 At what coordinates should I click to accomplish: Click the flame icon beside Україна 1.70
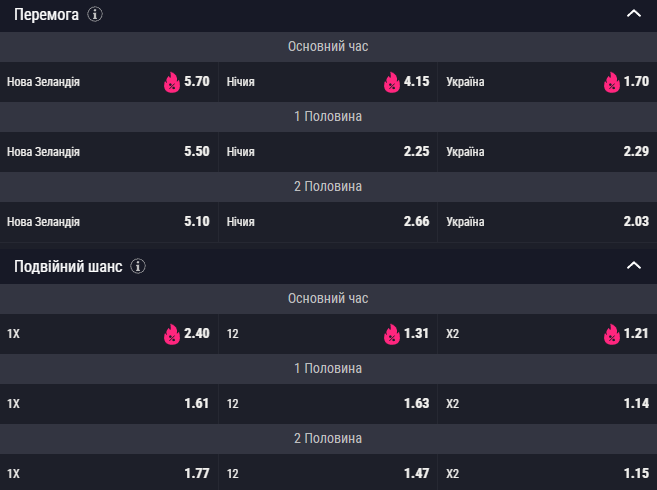tap(612, 82)
